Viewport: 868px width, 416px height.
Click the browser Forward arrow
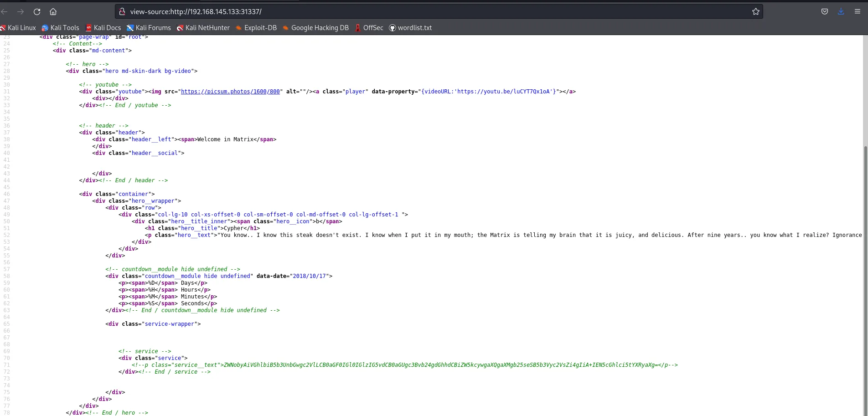(x=21, y=11)
